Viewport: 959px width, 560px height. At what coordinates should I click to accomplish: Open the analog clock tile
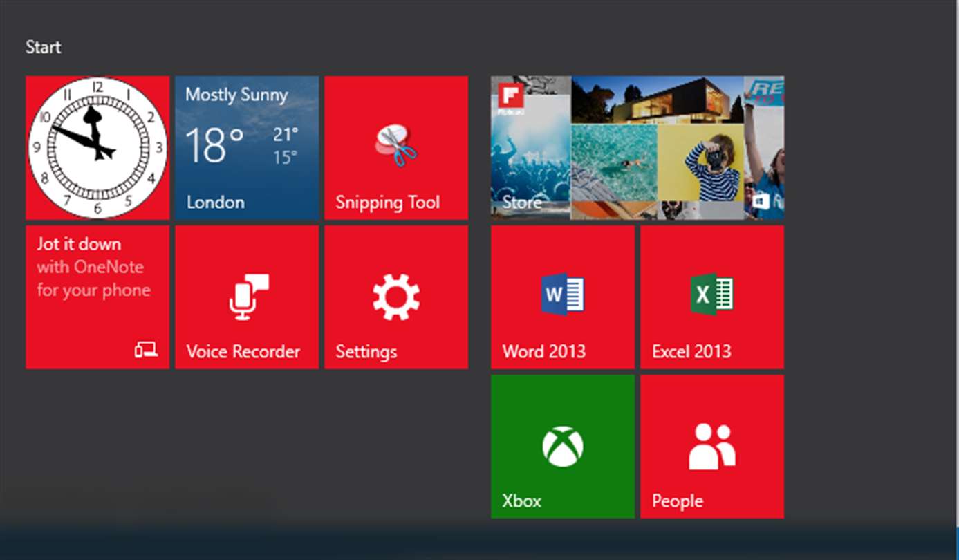pyautogui.click(x=97, y=147)
